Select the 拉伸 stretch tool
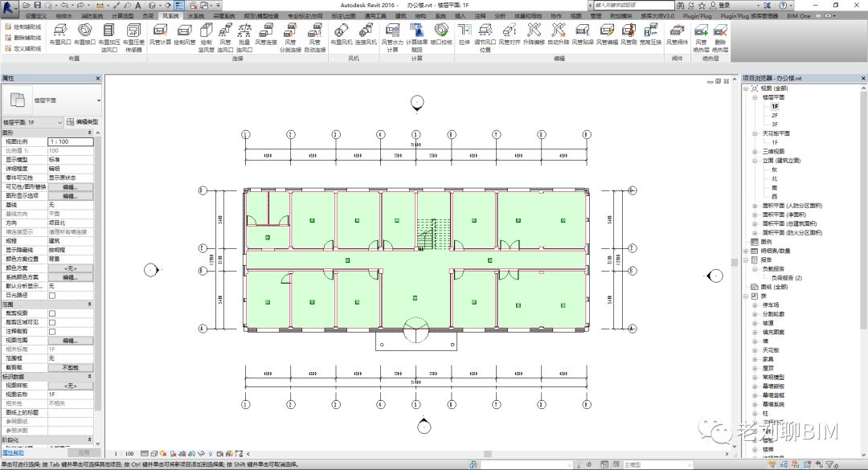Viewport: 868px width, 470px height. click(465, 34)
